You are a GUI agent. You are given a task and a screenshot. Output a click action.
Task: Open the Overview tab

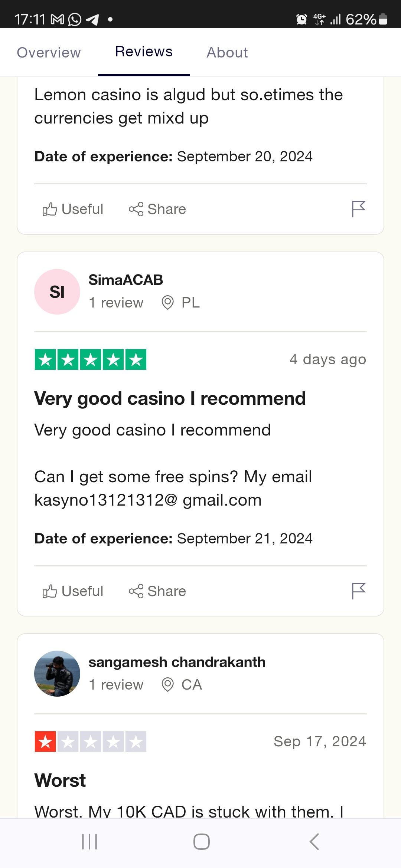pos(49,53)
